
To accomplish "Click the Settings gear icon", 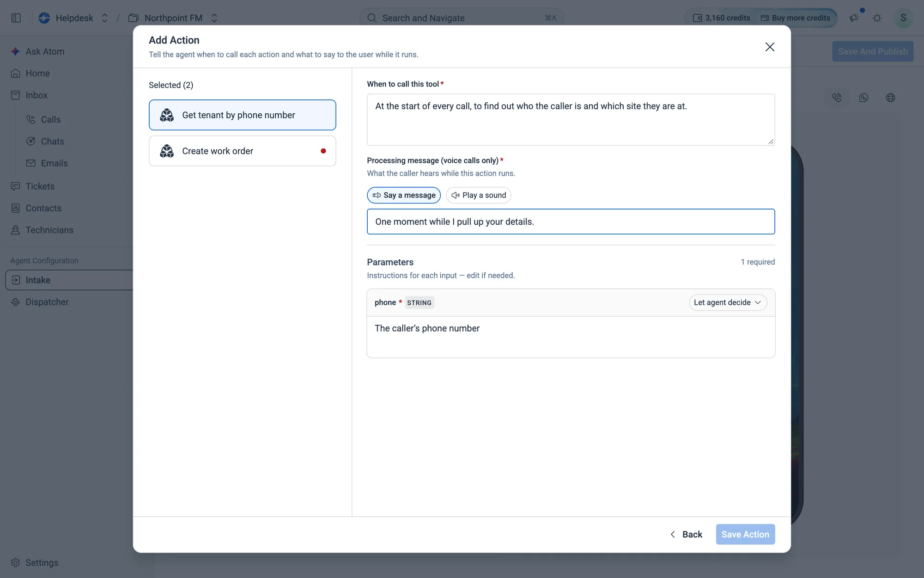I will point(15,562).
